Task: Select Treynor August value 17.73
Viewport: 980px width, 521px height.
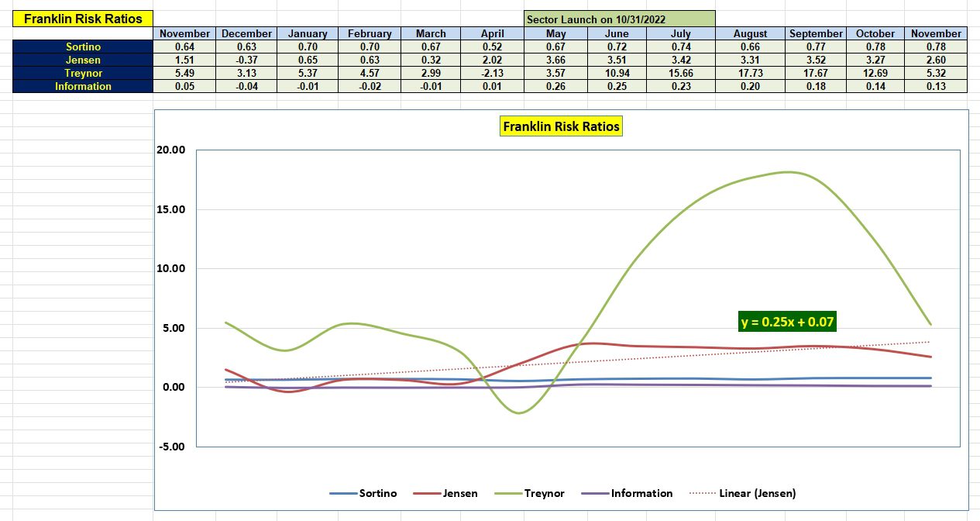Action: tap(750, 73)
